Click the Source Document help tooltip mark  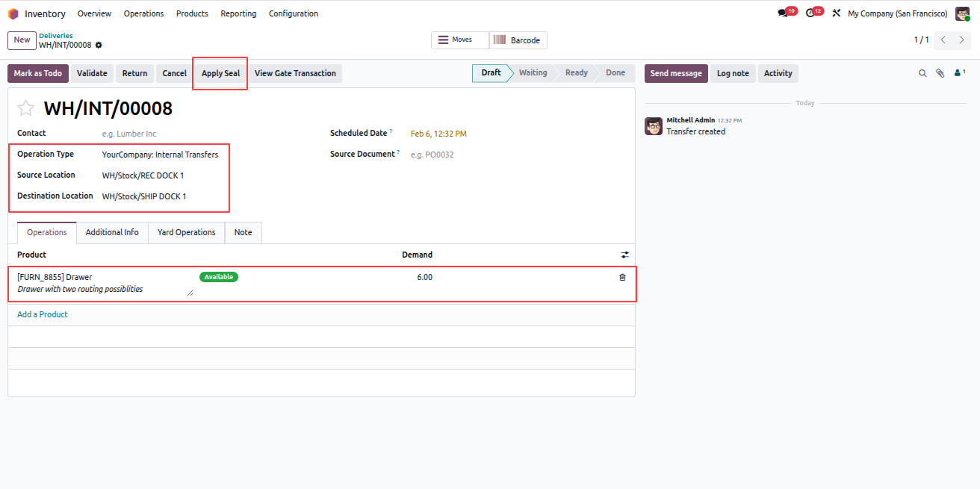click(398, 152)
